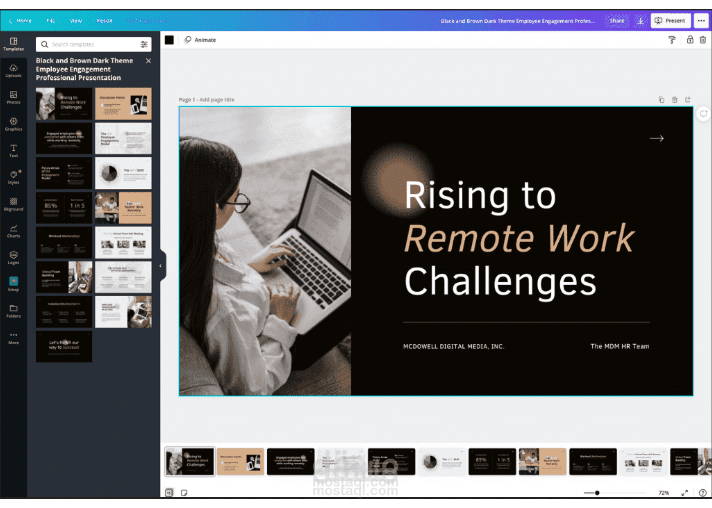Open the Photos side panel
Viewport: 712px width, 508px height.
[x=13, y=98]
